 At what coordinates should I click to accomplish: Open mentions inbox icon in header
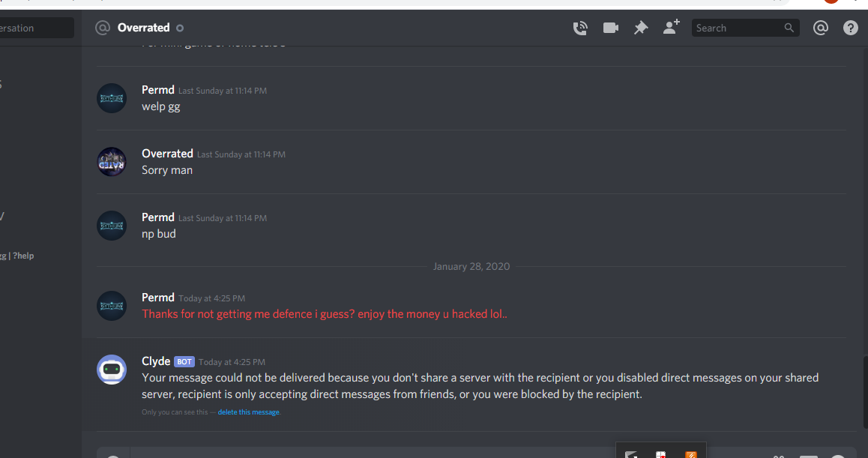[x=820, y=28]
